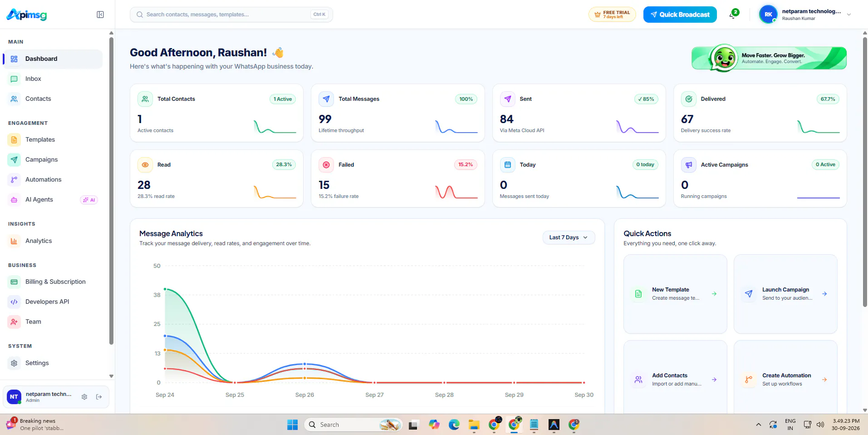Click the Automations branch icon in sidebar
Screen dimensions: 868x435
(14, 180)
